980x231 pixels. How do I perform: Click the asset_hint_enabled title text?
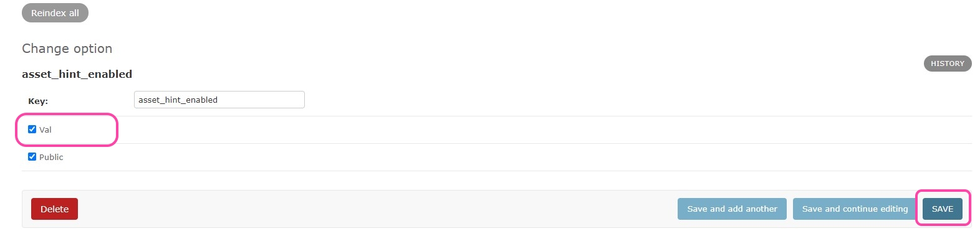point(77,74)
